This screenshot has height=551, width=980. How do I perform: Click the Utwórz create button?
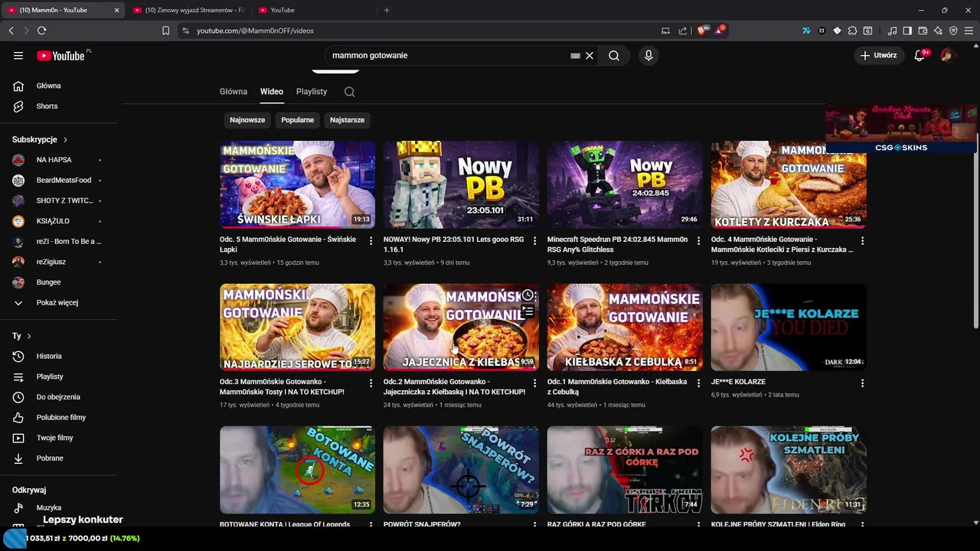[x=878, y=55]
